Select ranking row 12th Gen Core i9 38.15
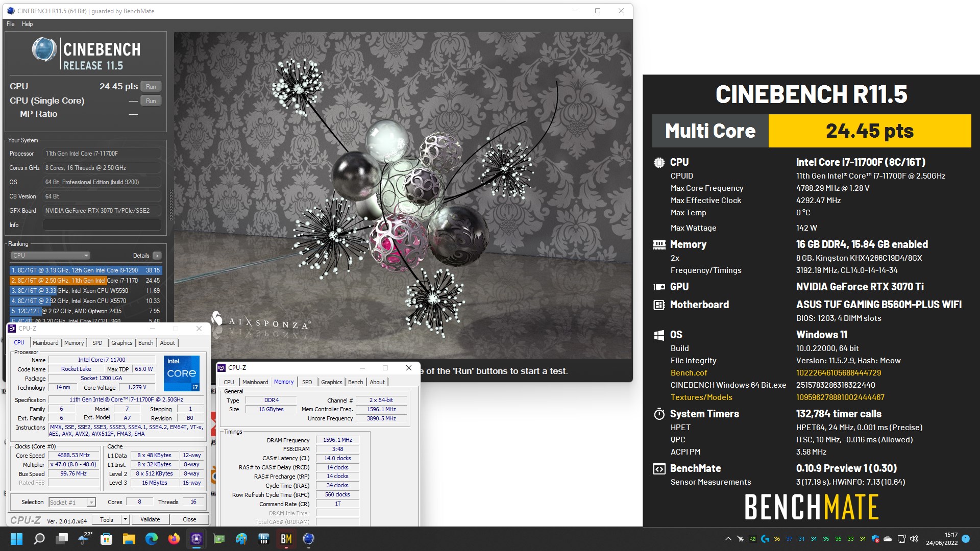Screen dimensions: 980x551 [85, 270]
